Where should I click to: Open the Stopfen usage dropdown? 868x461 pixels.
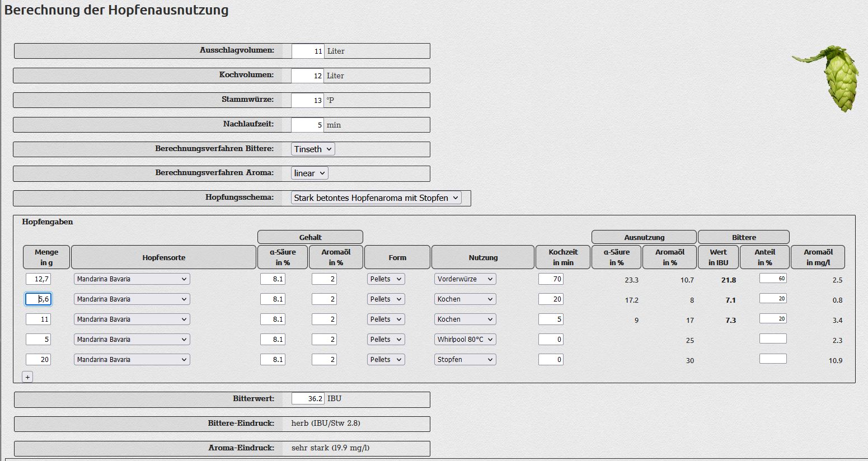[465, 359]
